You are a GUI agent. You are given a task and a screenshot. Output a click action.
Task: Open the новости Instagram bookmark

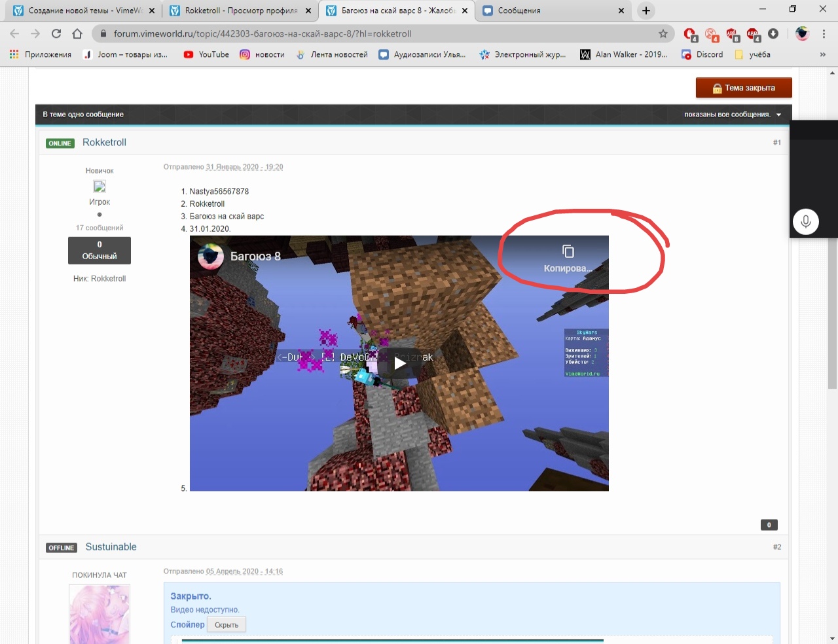coord(262,54)
